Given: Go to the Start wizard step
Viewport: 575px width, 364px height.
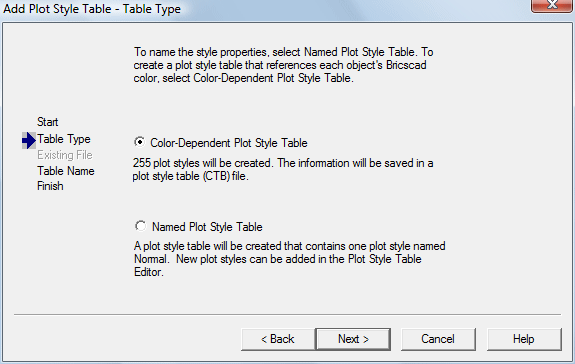Looking at the screenshot, I should click(x=48, y=122).
